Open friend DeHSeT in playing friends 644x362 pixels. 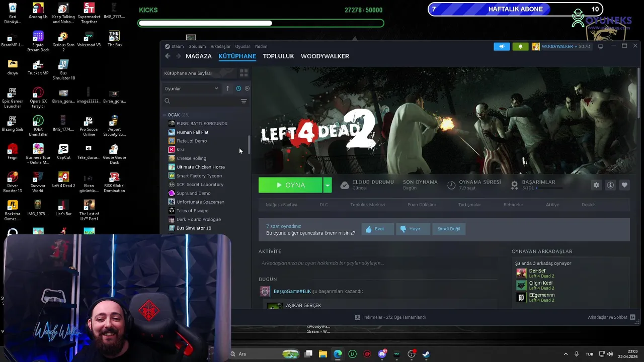coord(536,273)
